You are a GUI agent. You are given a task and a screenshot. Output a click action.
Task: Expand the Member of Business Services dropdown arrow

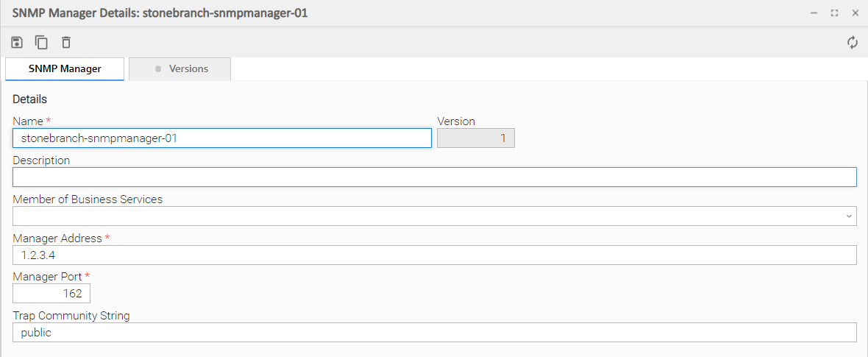[x=850, y=216]
